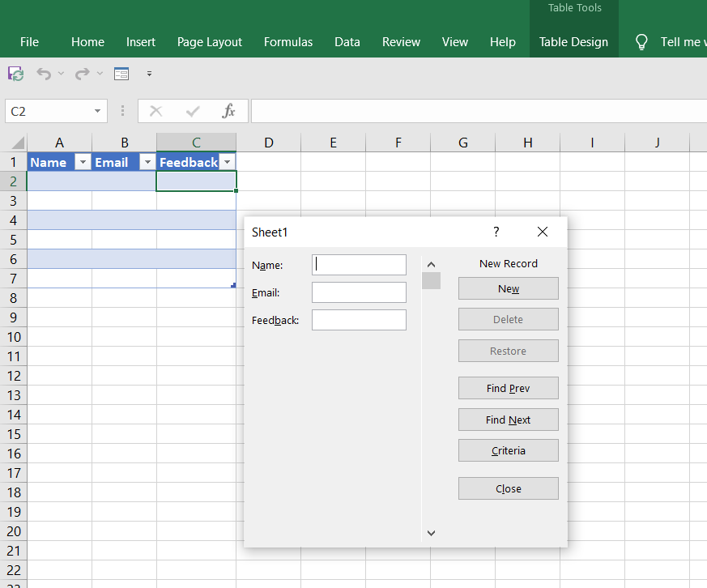
Task: Expand the redo history dropdown arrow
Action: (100, 73)
